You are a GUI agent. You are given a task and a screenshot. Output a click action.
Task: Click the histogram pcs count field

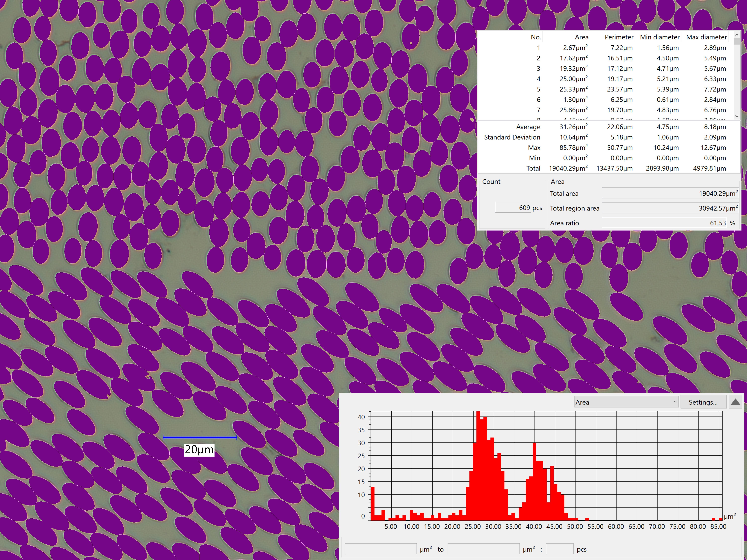[x=560, y=549]
